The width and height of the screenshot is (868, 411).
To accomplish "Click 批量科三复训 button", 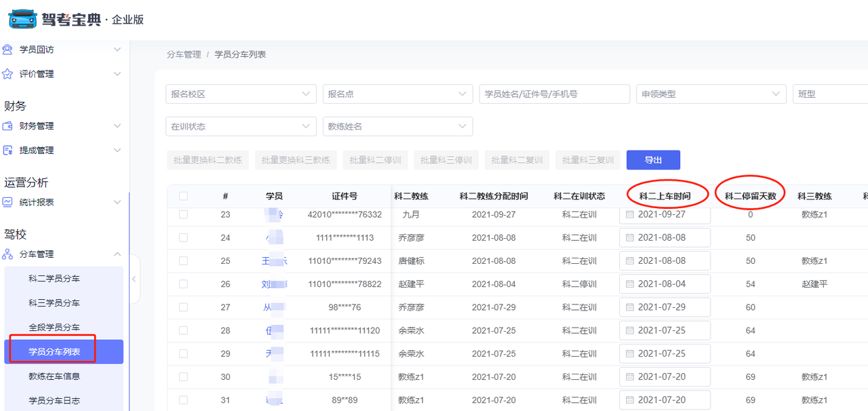I will click(588, 160).
